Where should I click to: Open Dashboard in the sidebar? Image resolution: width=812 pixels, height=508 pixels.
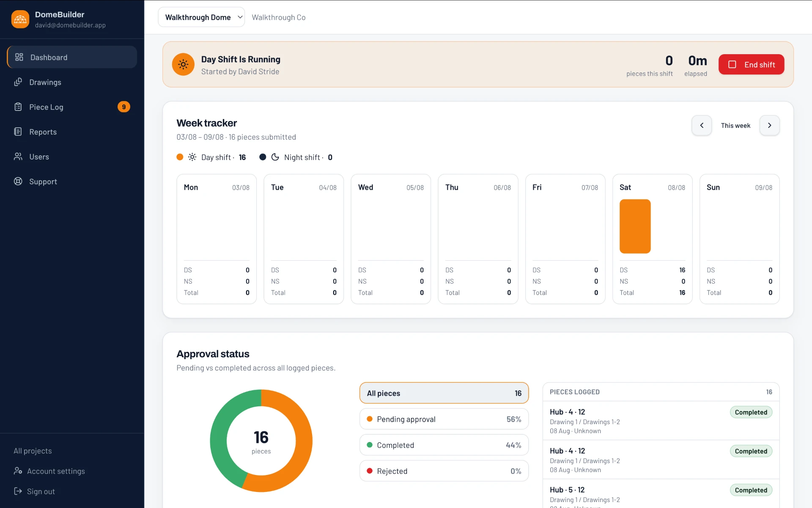pyautogui.click(x=72, y=57)
